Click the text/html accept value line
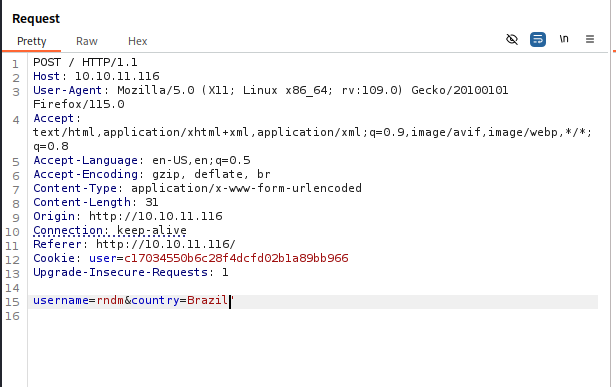 pyautogui.click(x=312, y=132)
